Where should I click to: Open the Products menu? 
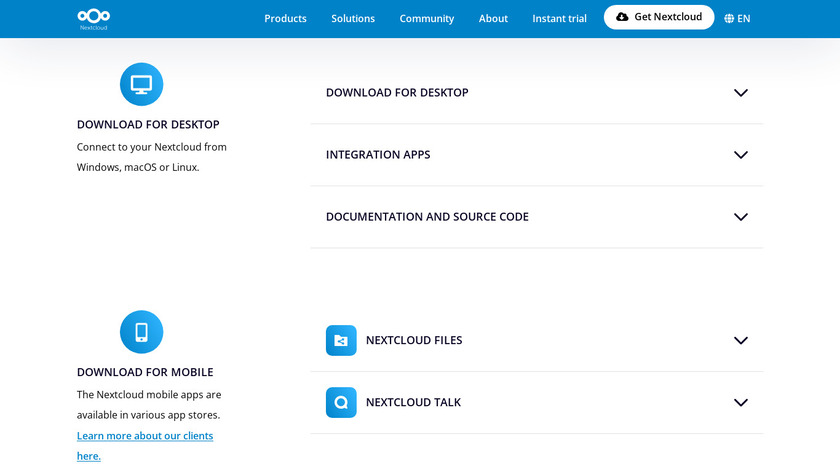pos(285,19)
